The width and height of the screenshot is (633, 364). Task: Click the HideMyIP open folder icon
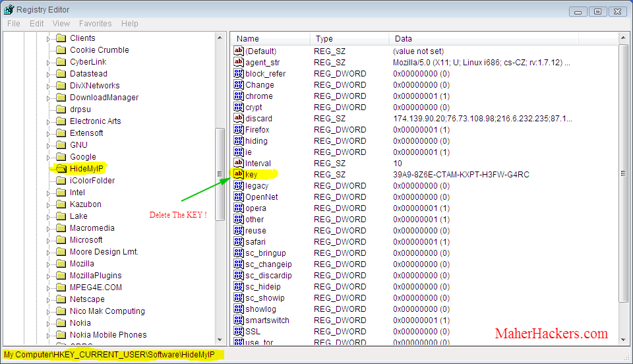point(61,169)
